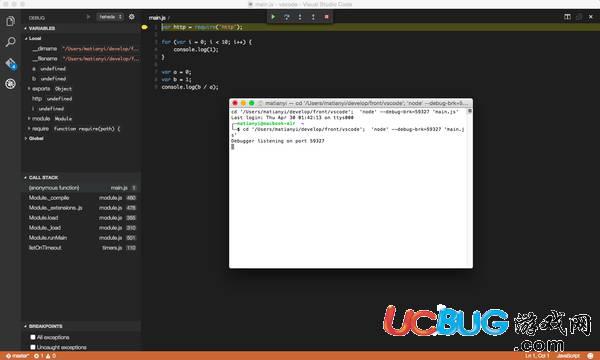Viewport: 600px width, 360px height.
Task: Zoom the terminal window with the green button
Action: (251, 103)
